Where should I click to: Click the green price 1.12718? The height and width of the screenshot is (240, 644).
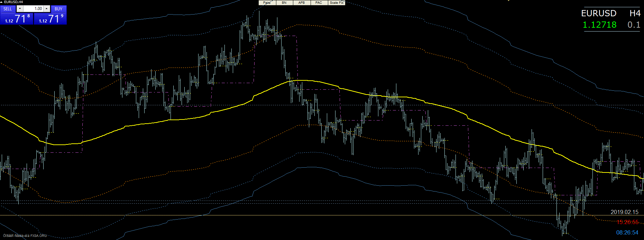(x=600, y=25)
